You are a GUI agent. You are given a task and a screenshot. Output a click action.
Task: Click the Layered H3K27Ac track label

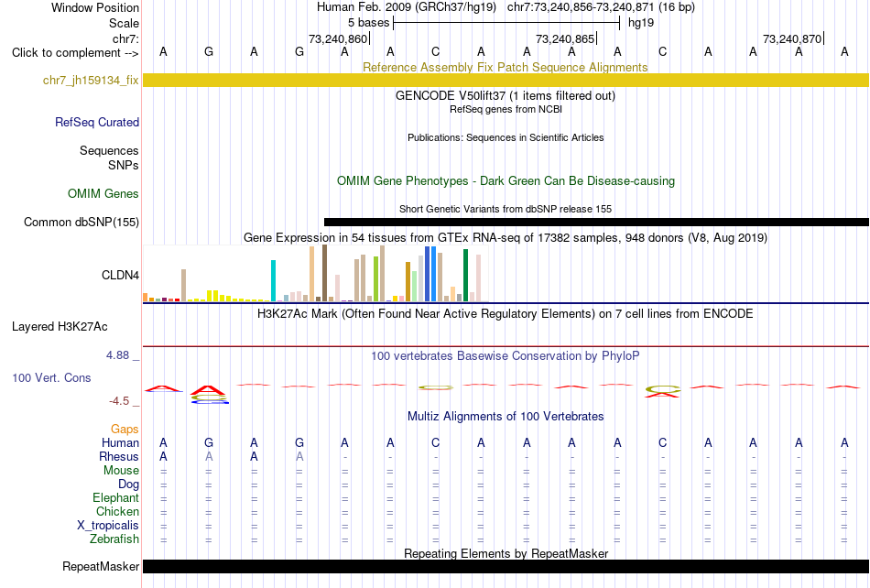(60, 327)
